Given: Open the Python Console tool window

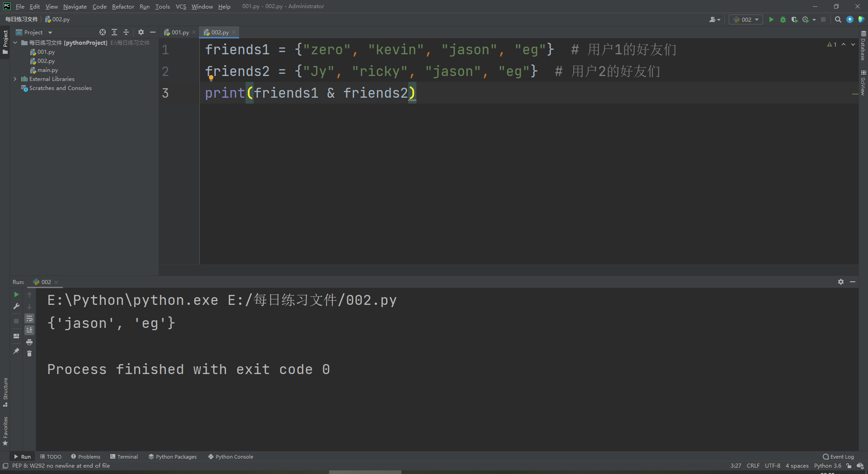Looking at the screenshot, I should 231,457.
